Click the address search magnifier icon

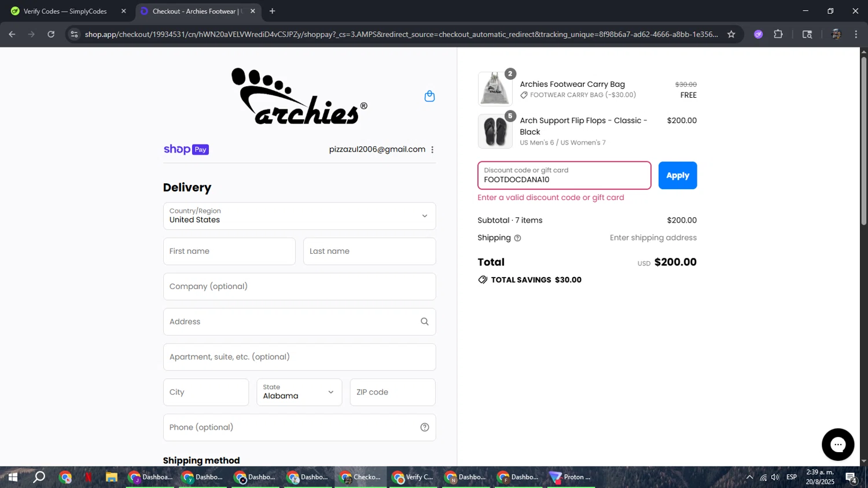(x=425, y=321)
